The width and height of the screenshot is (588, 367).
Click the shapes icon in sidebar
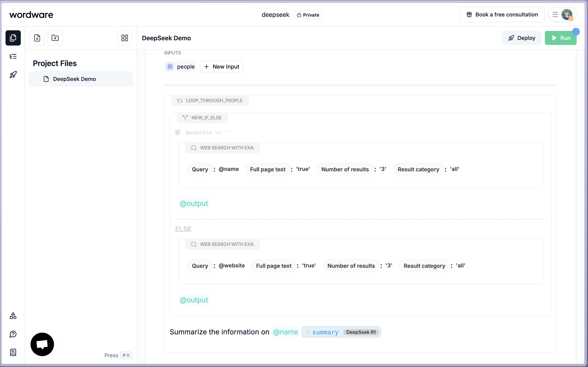pos(13,315)
